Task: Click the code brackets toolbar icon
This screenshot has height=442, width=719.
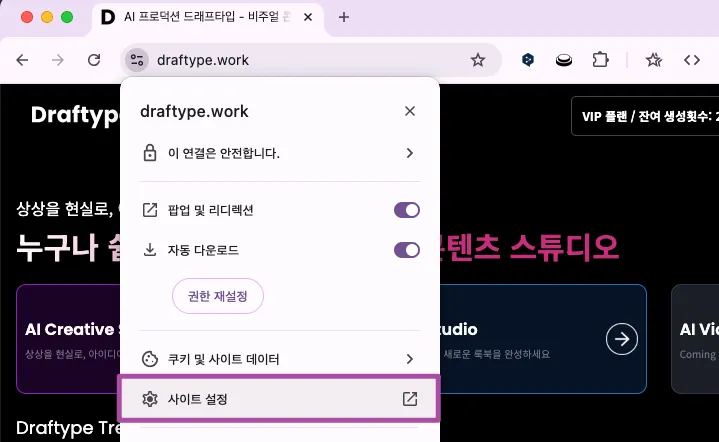Action: click(x=691, y=60)
